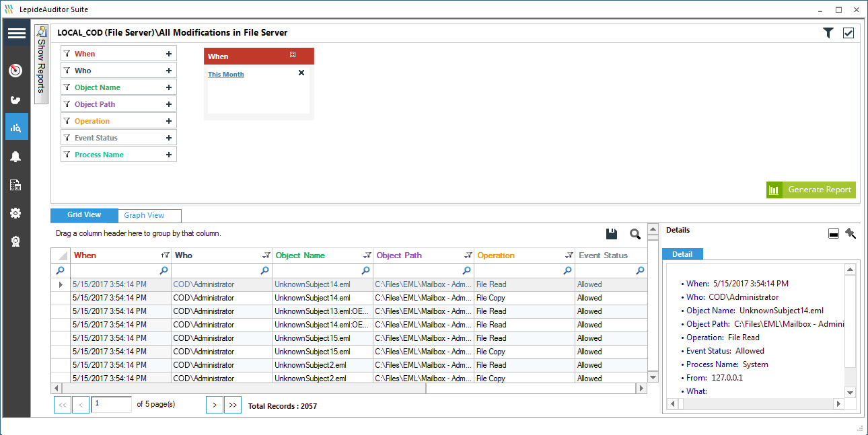Click the Event Status column header
Image resolution: width=868 pixels, height=435 pixels.
click(611, 255)
